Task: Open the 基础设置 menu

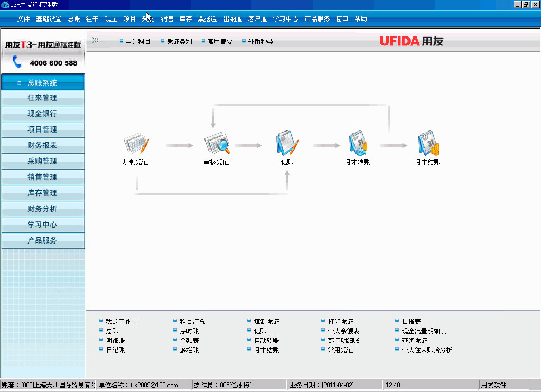Action: (49, 19)
